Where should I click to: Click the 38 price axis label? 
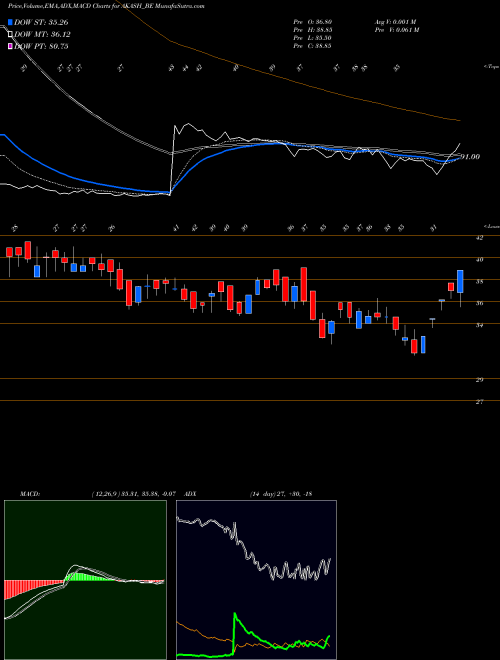[480, 282]
